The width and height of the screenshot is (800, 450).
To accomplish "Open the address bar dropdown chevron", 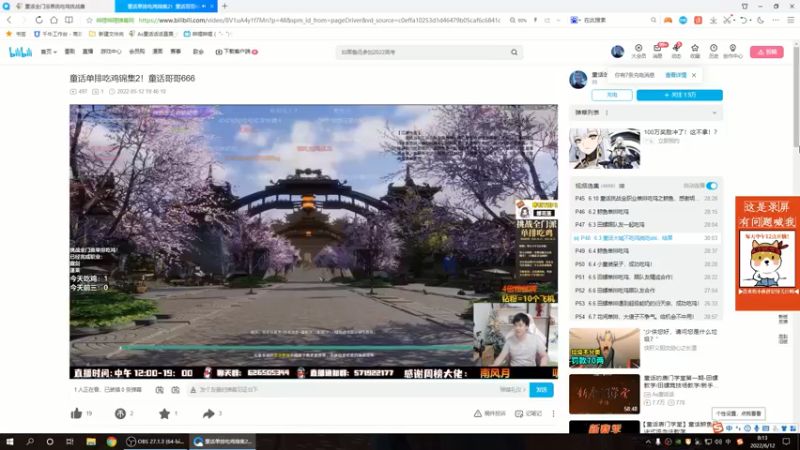I will (x=558, y=20).
